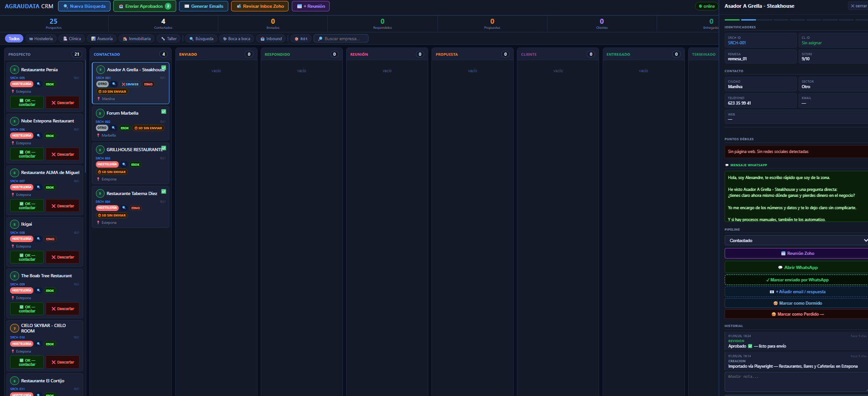
Task: Click the magnifier icon on Restaurante ALMA de Miguel card
Action: [x=39, y=187]
